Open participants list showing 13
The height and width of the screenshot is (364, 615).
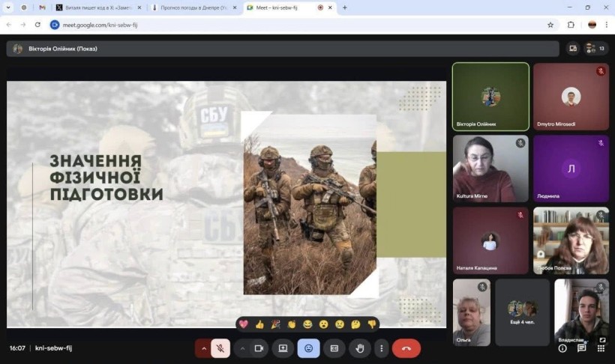tap(595, 49)
